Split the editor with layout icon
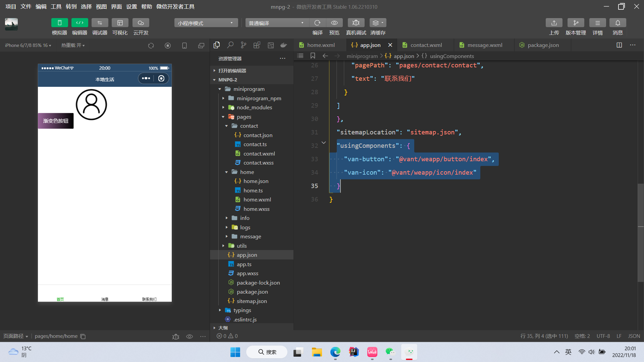 (x=619, y=45)
